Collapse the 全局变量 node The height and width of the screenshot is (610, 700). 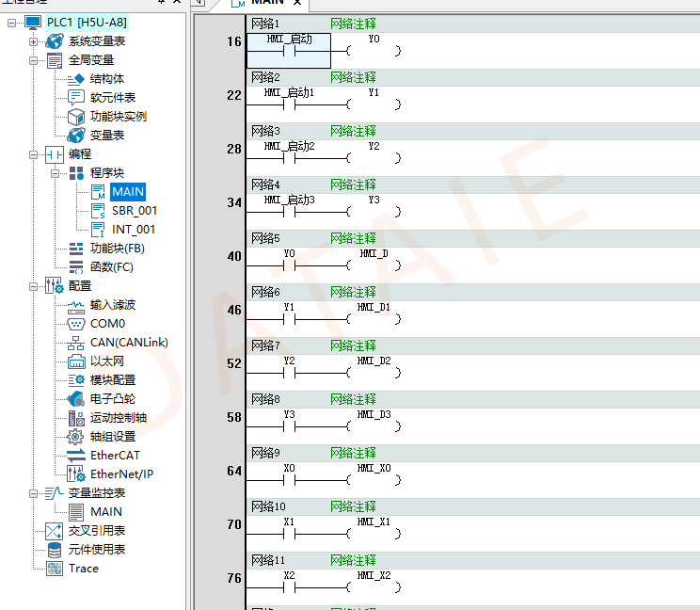point(34,60)
